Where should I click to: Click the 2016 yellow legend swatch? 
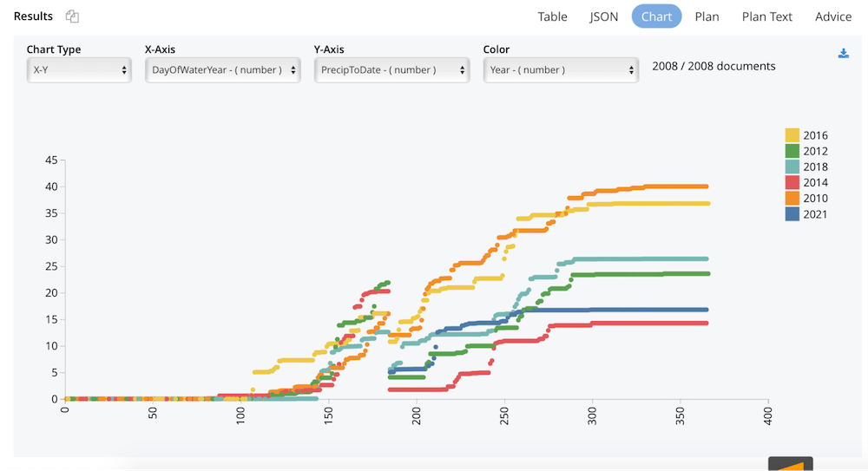(x=792, y=135)
